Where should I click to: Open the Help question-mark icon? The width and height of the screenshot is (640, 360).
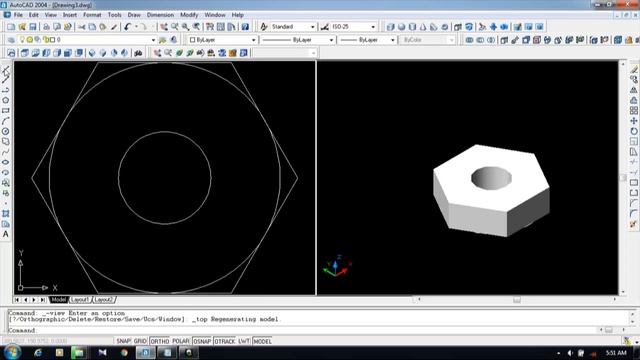coord(245,27)
